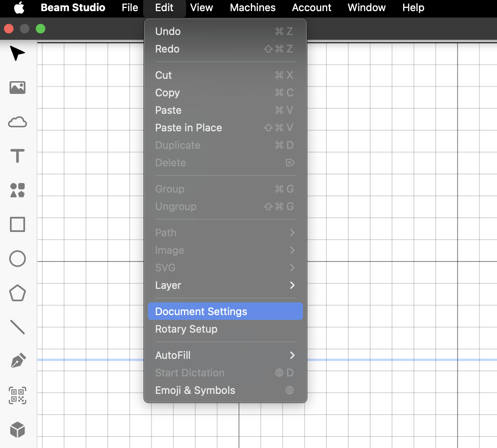Choose the Line tool

tap(17, 327)
